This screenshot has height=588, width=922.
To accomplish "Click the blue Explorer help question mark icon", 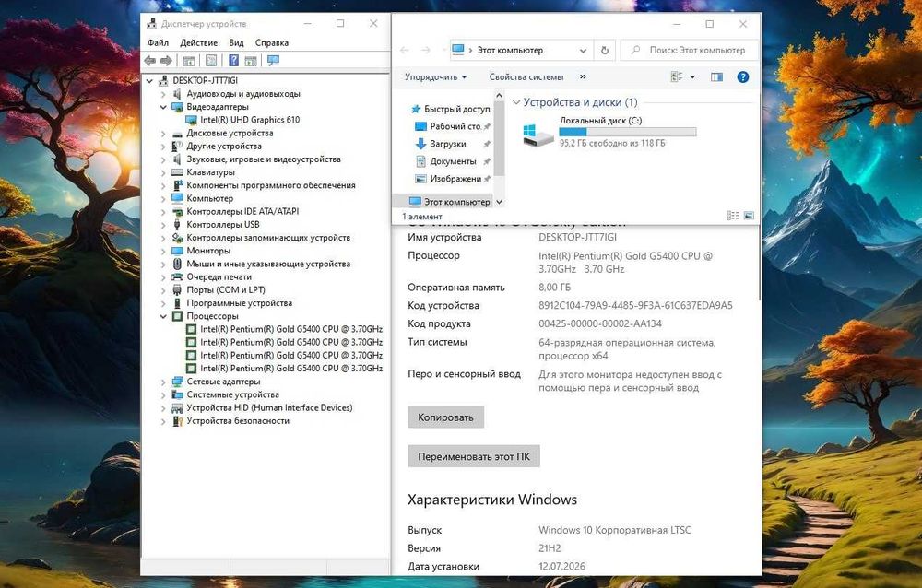I will (742, 77).
